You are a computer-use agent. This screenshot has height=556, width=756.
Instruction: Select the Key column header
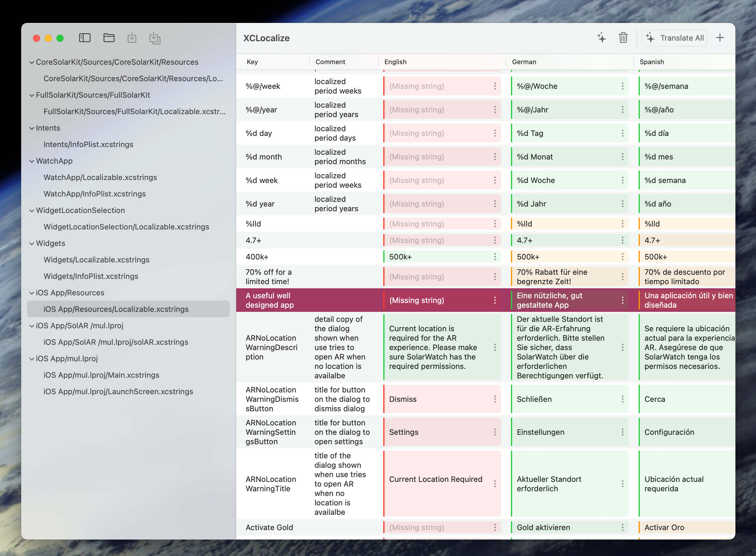[252, 62]
